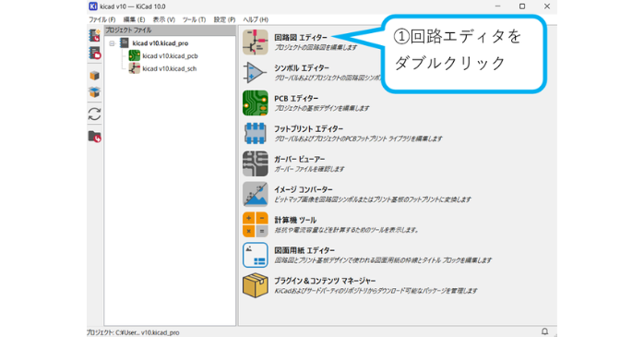Click the プロジェクト ファイル panel header
The height and width of the screenshot is (337, 644).
[x=170, y=30]
